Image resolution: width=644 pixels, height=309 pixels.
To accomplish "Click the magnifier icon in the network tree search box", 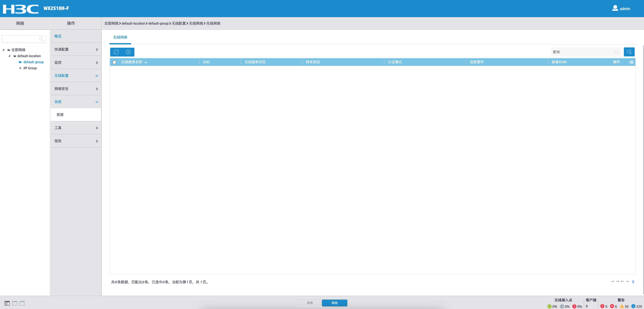I will 41,39.
